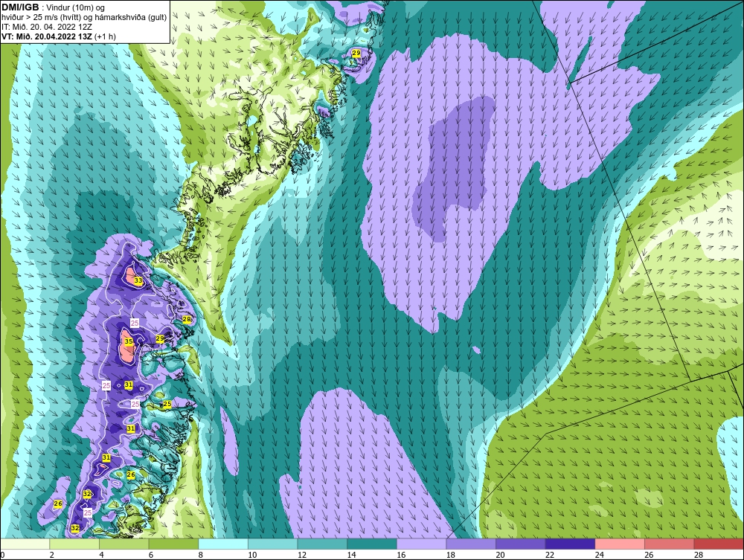Select the 8–10 m/s light cyan swatch
The height and width of the screenshot is (560, 744).
(223, 544)
